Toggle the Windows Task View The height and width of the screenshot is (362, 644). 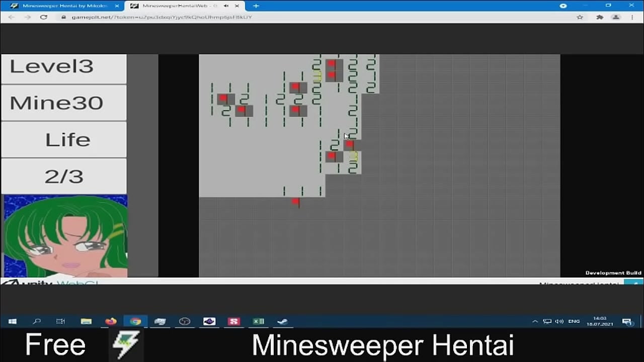61,321
